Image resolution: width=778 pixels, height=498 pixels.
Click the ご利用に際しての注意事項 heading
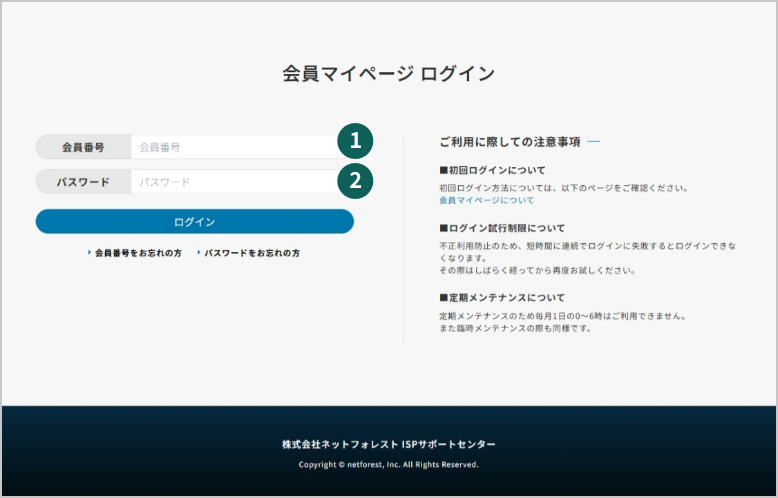tap(510, 142)
